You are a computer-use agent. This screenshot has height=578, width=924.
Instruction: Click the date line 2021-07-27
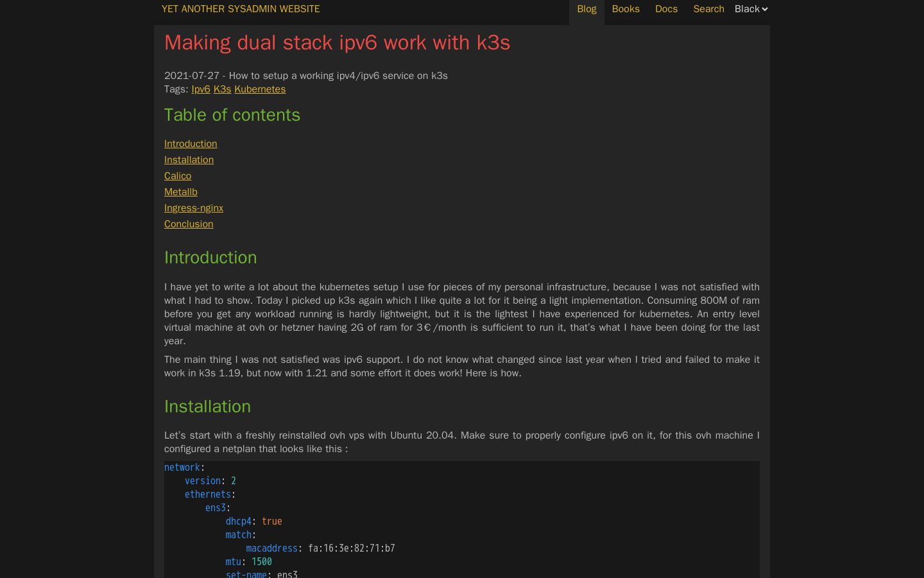click(x=306, y=76)
